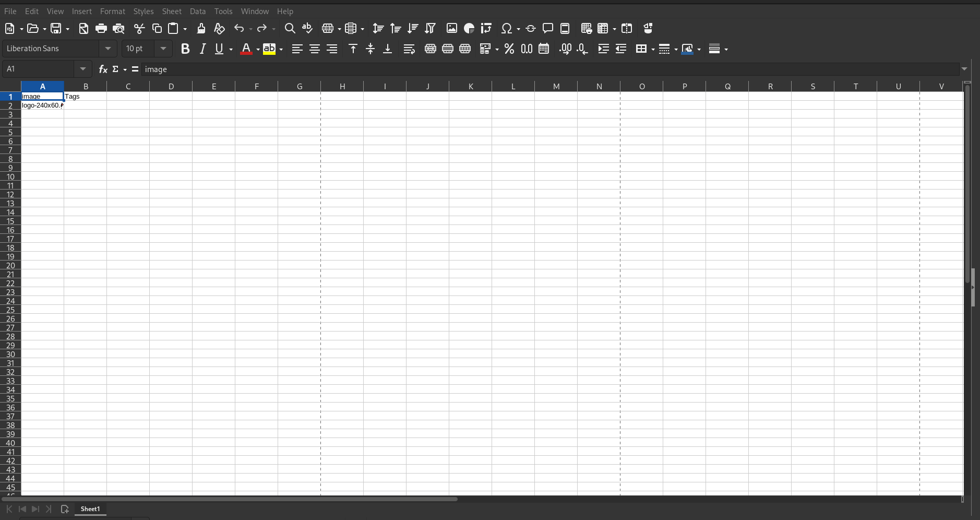The image size is (980, 520).
Task: Open the Insert menu
Action: point(82,11)
